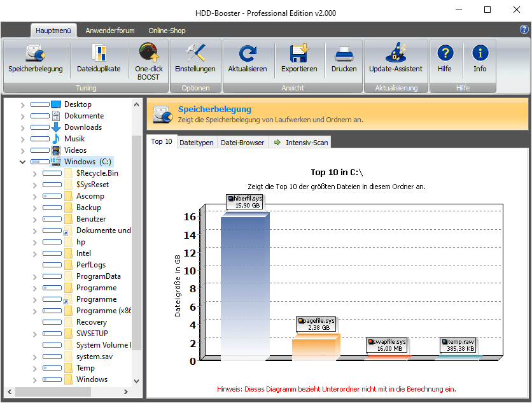Switch to the Dateitypen tab
The height and width of the screenshot is (403, 532).
pos(196,143)
